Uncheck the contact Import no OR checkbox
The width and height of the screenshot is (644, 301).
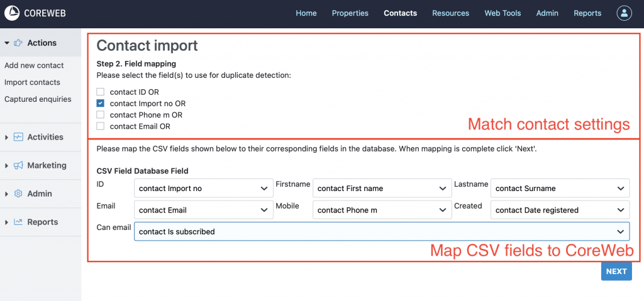click(101, 103)
